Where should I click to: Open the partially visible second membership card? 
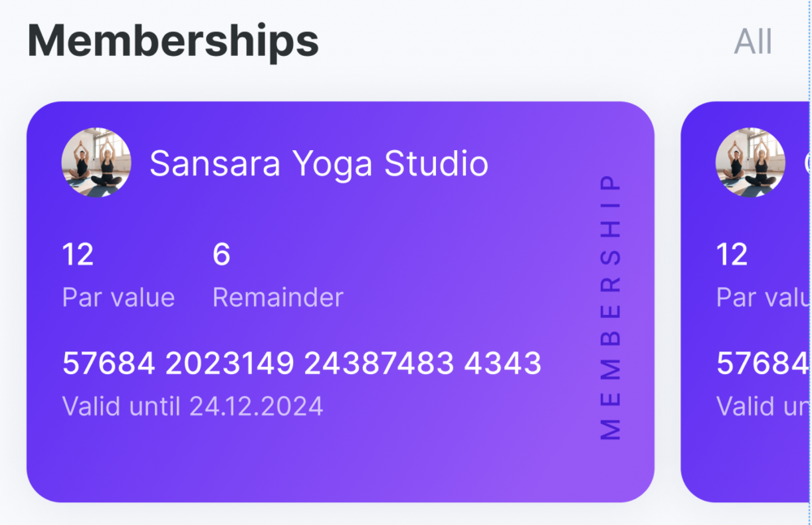(x=745, y=302)
